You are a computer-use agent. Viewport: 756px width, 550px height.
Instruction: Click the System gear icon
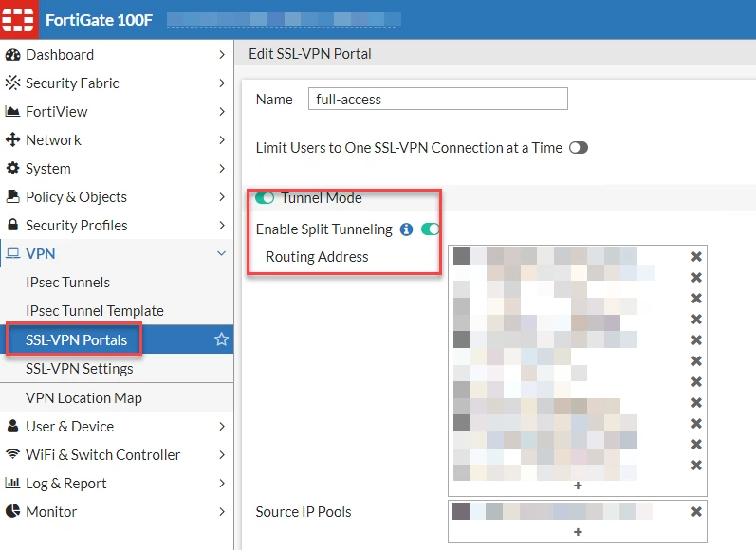12,168
